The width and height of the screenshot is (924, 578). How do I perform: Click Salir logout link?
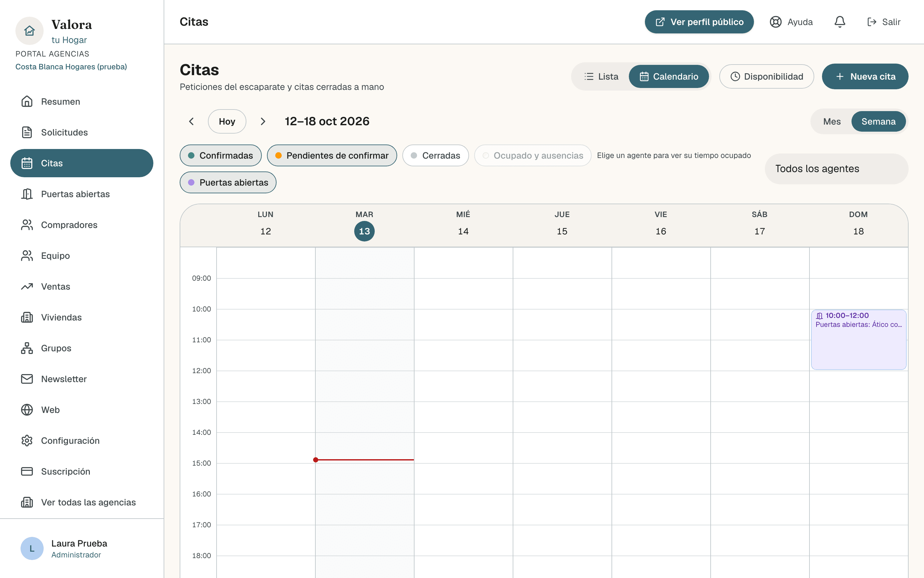pos(884,22)
